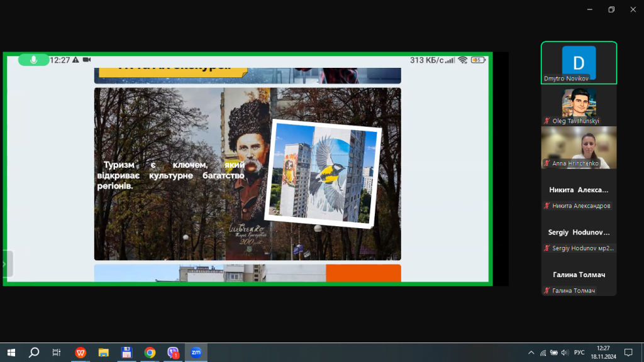The width and height of the screenshot is (644, 362).
Task: Click the 313 КБ/с network speed text
Action: click(x=427, y=60)
